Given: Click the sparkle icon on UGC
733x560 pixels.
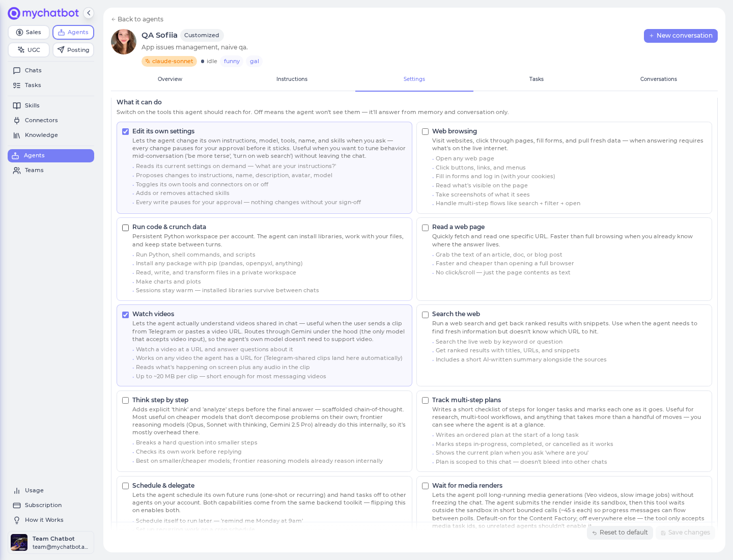Looking at the screenshot, I should 21,50.
